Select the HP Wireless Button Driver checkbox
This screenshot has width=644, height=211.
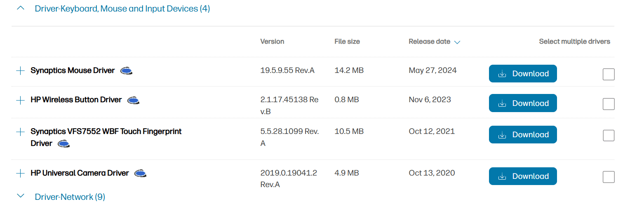pos(609,104)
